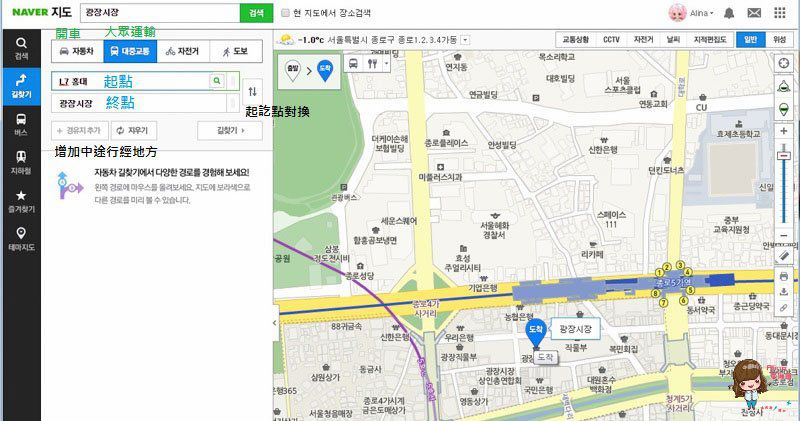Collapse the left panel with the arrow handle
Viewport: 800px width, 421px height.
pos(275,323)
